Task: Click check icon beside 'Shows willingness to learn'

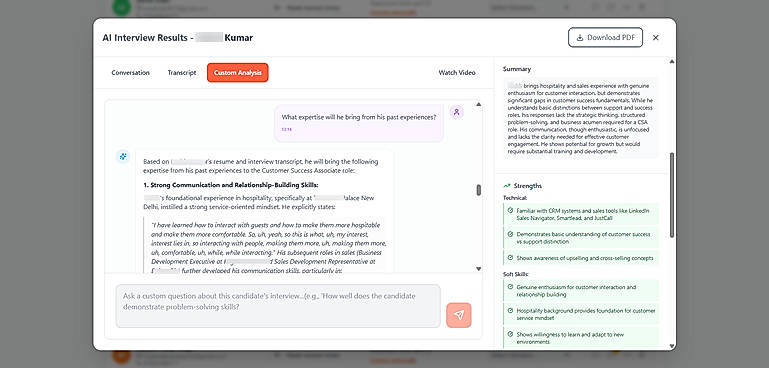Action: tap(511, 334)
